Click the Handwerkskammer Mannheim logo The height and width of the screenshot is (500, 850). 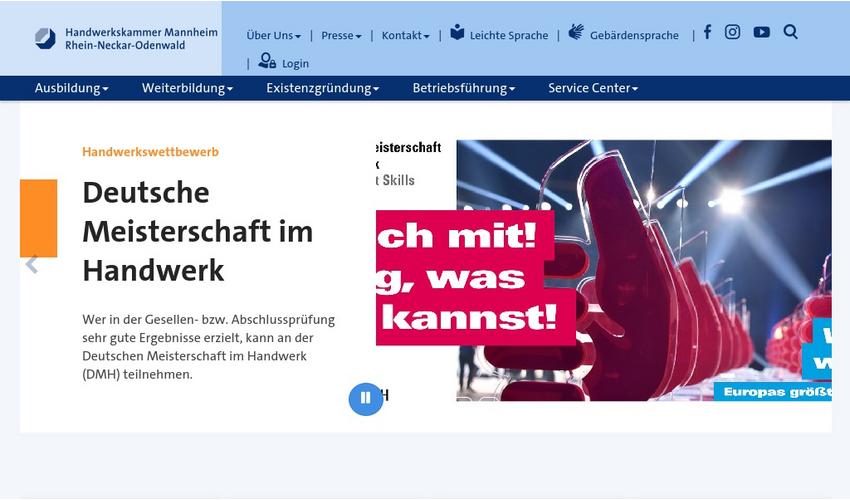pos(45,39)
